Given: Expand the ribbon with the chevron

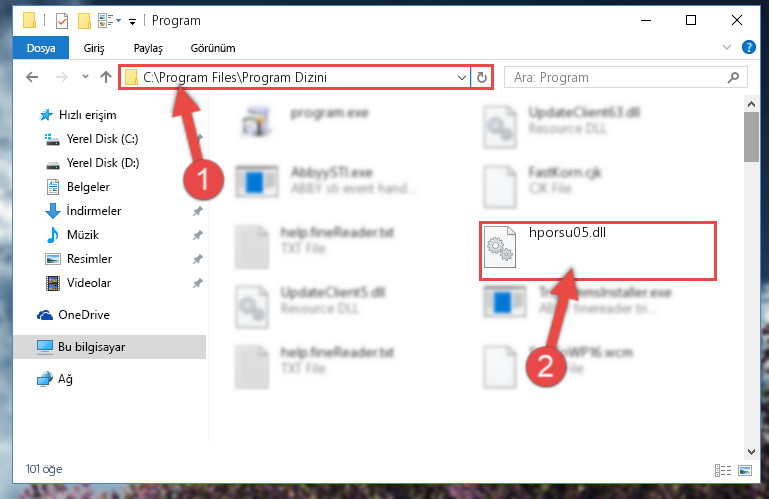Looking at the screenshot, I should 727,48.
